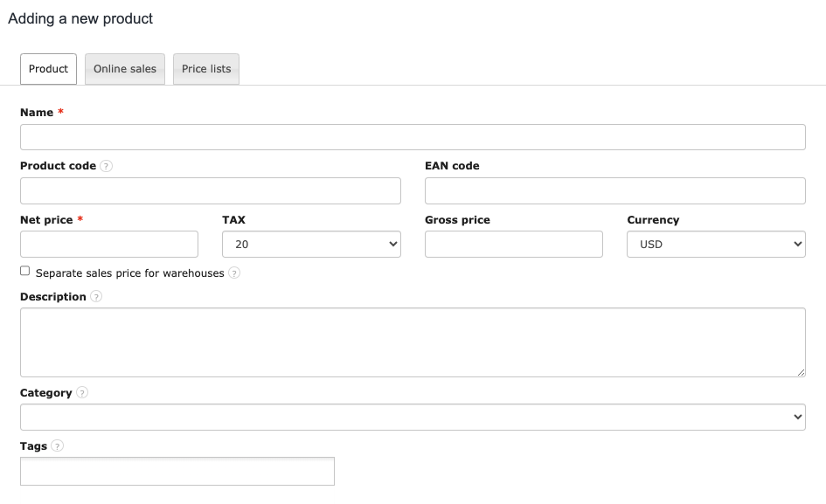This screenshot has width=826, height=504.
Task: Click the Net price input
Action: 109,245
